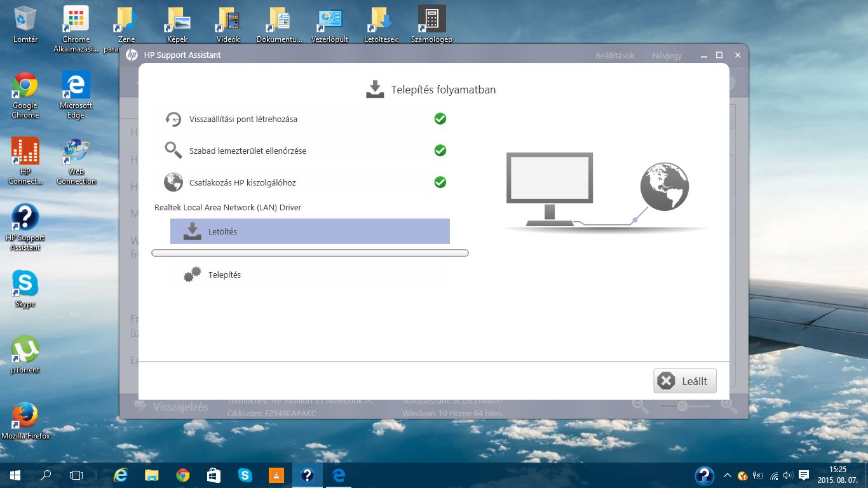Click the zoom in magnifier icon
Screen dimensions: 868x488
(x=729, y=405)
